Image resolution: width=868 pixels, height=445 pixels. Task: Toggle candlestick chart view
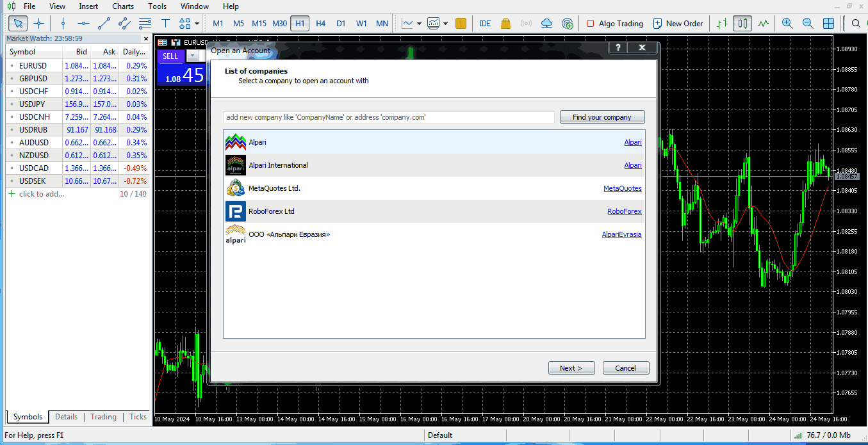coord(742,24)
